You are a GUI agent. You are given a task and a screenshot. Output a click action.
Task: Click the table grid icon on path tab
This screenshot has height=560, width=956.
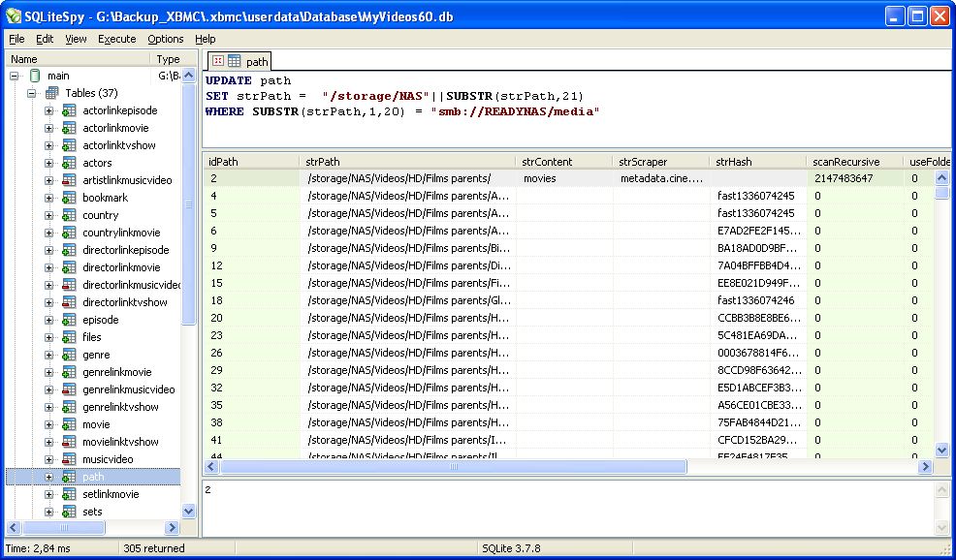[x=234, y=61]
